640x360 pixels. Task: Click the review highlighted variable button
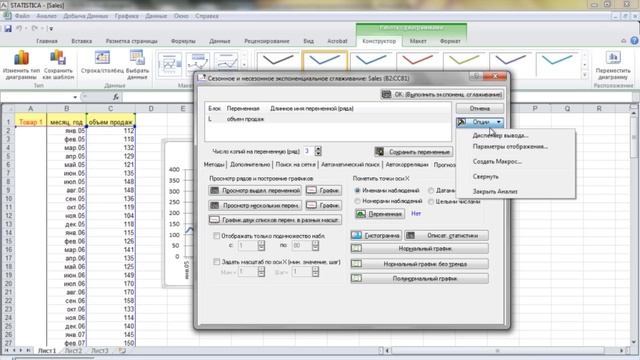point(255,190)
